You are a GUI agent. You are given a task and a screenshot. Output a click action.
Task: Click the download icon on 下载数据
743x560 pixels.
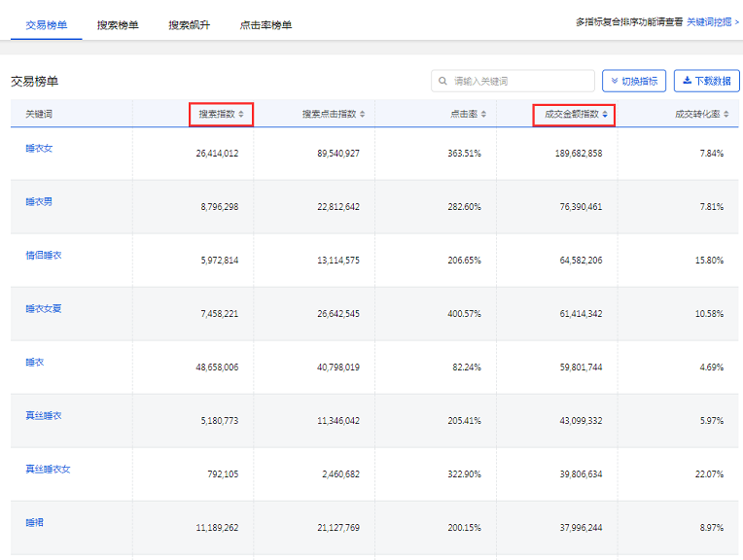[687, 82]
